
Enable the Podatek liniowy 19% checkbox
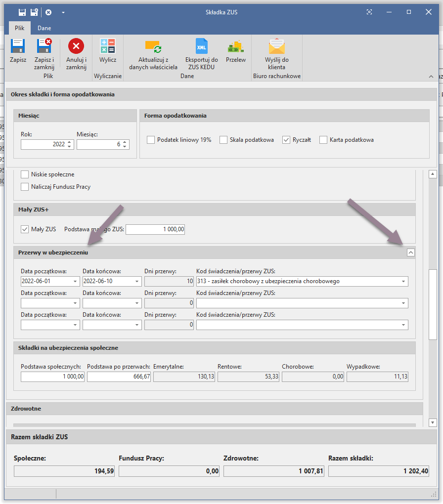(x=151, y=140)
